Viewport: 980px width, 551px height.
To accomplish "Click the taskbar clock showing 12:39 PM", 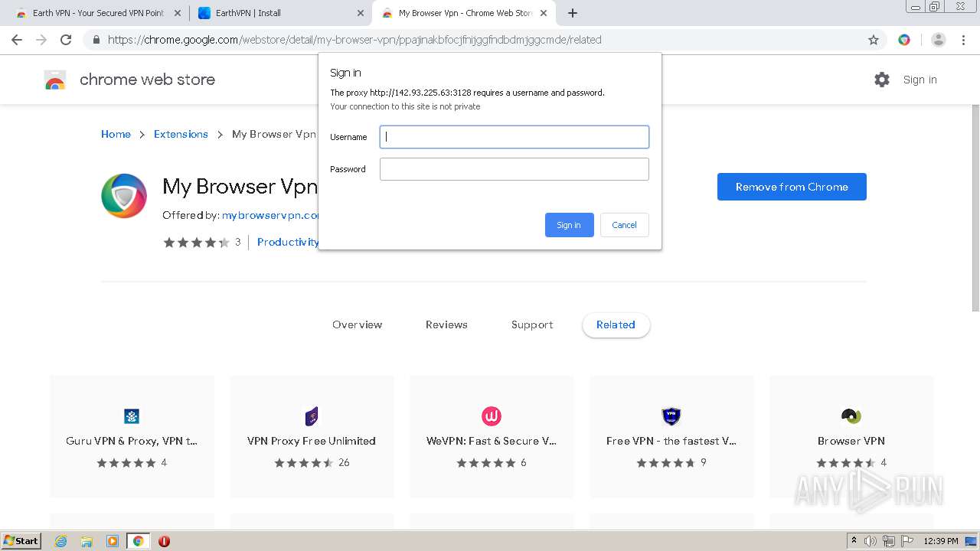I will click(941, 541).
